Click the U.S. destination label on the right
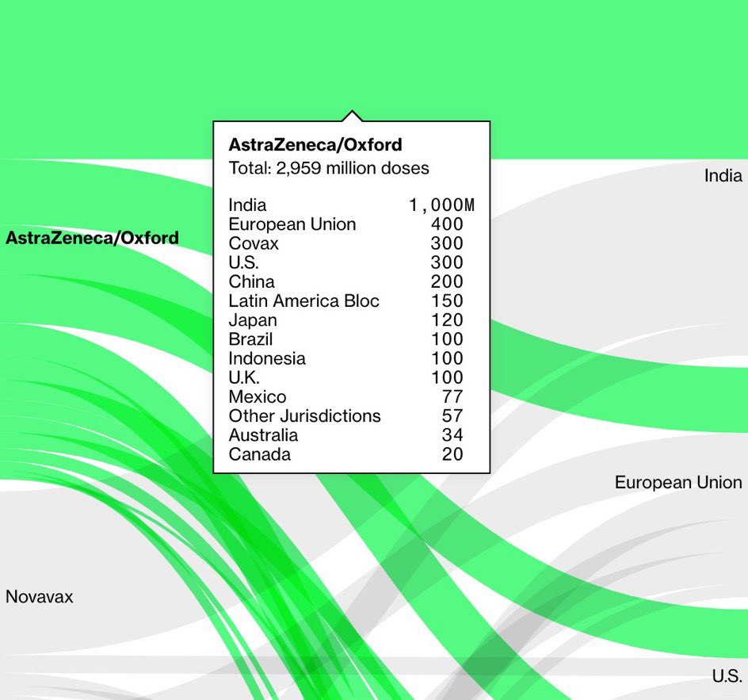The height and width of the screenshot is (700, 748). pos(727,675)
